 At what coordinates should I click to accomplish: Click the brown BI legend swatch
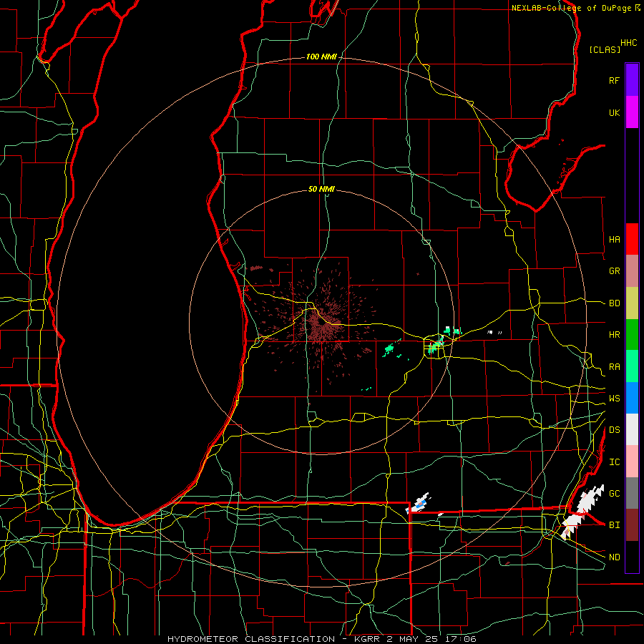pos(632,525)
